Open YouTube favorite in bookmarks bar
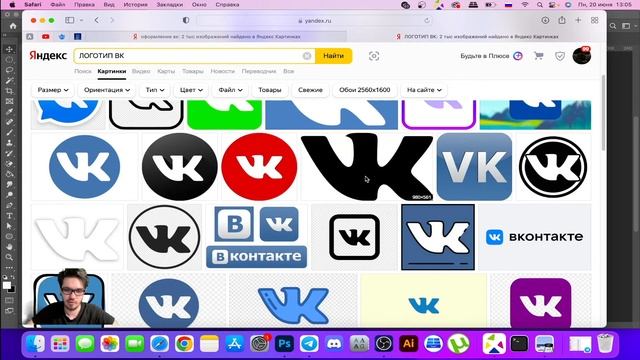 (x=46, y=37)
